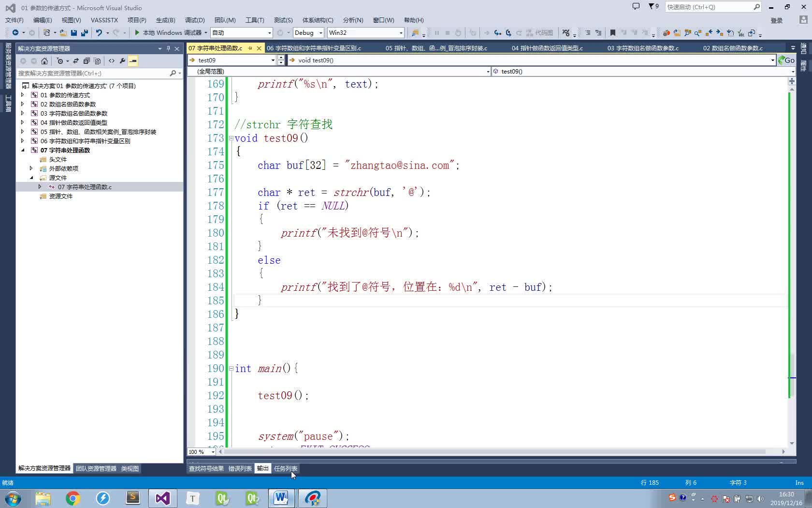
Task: Click the VA Go button
Action: click(x=786, y=60)
